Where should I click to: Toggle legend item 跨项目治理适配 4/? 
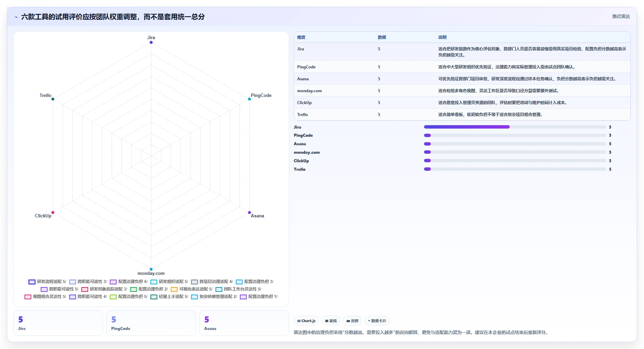[x=212, y=282]
